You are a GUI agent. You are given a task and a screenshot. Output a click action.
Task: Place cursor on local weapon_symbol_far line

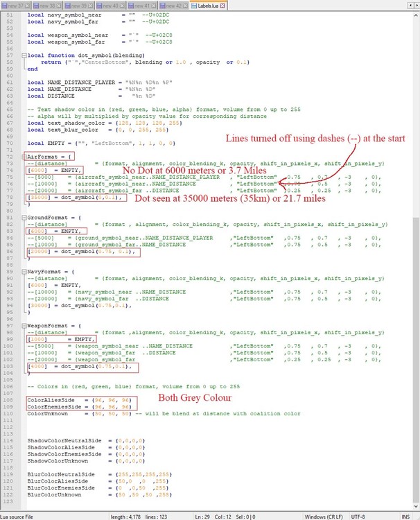click(100, 42)
